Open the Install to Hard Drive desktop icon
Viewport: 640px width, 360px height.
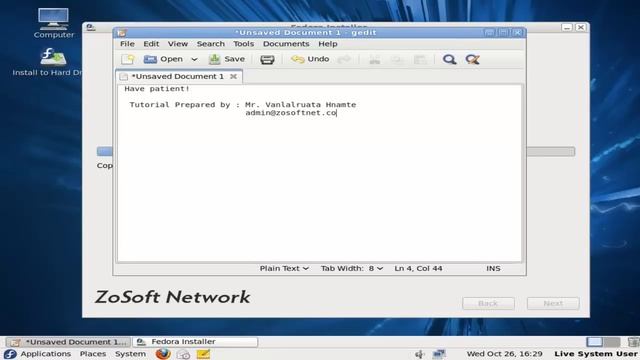[47, 62]
